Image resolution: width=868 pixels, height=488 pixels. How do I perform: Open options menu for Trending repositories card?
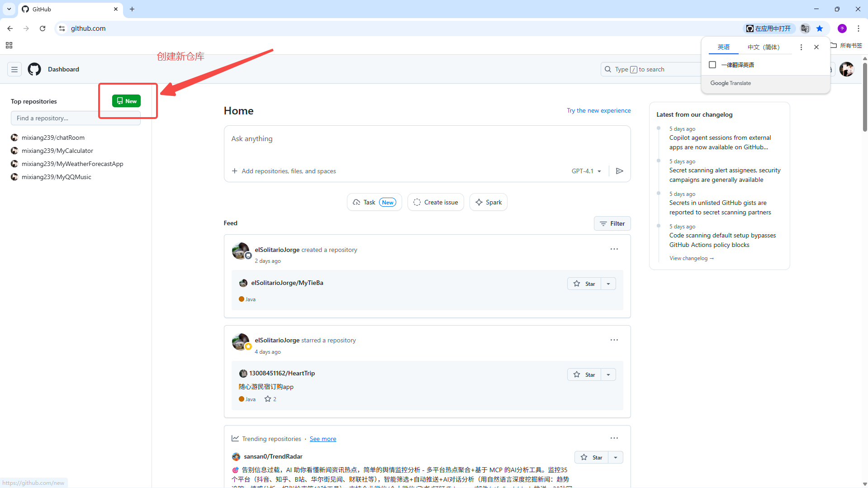pos(614,438)
